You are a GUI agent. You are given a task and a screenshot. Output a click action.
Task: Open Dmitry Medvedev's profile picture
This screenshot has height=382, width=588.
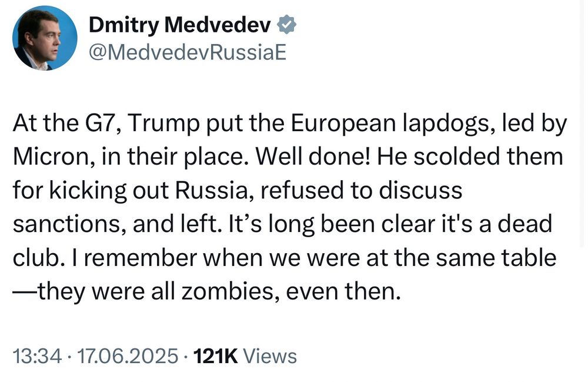[45, 38]
